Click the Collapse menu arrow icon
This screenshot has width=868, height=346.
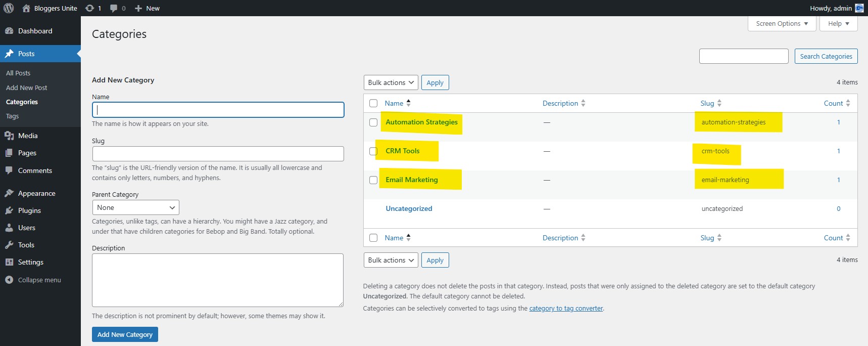click(x=9, y=280)
